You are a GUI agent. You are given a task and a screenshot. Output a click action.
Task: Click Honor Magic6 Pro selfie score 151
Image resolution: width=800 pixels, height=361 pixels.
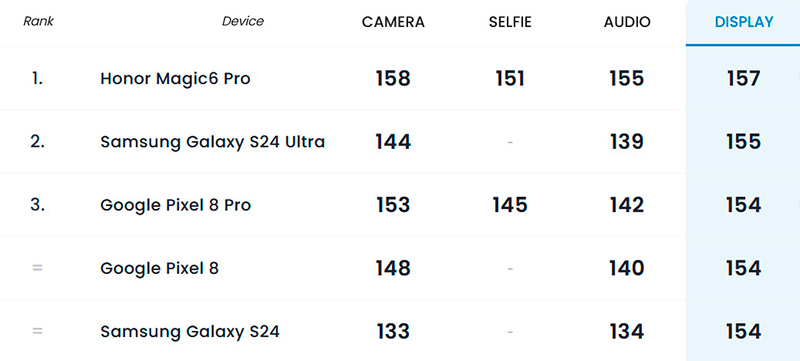pos(510,79)
